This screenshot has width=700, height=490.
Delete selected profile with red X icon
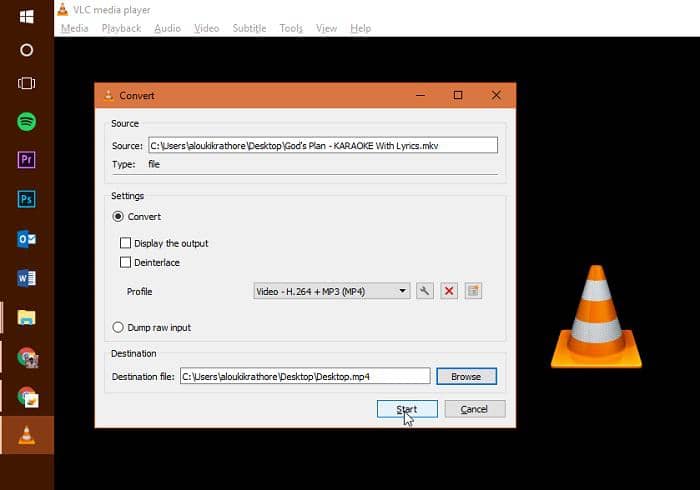click(449, 291)
